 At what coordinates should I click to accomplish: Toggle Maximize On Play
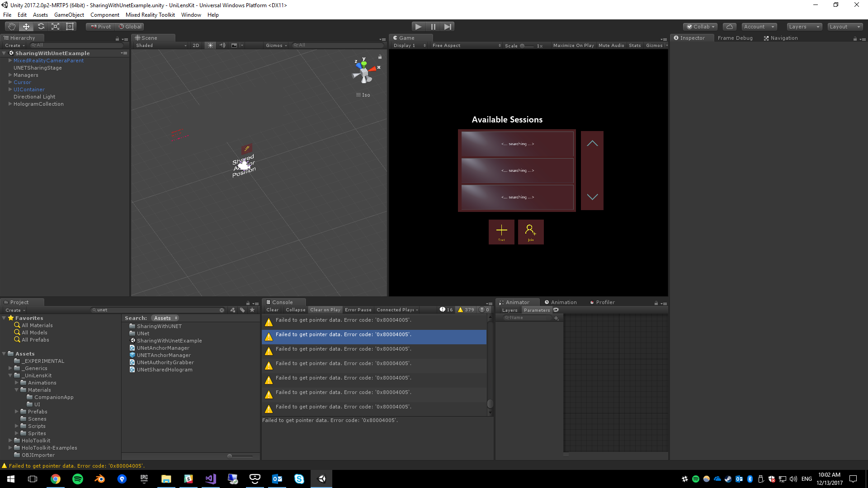(573, 45)
